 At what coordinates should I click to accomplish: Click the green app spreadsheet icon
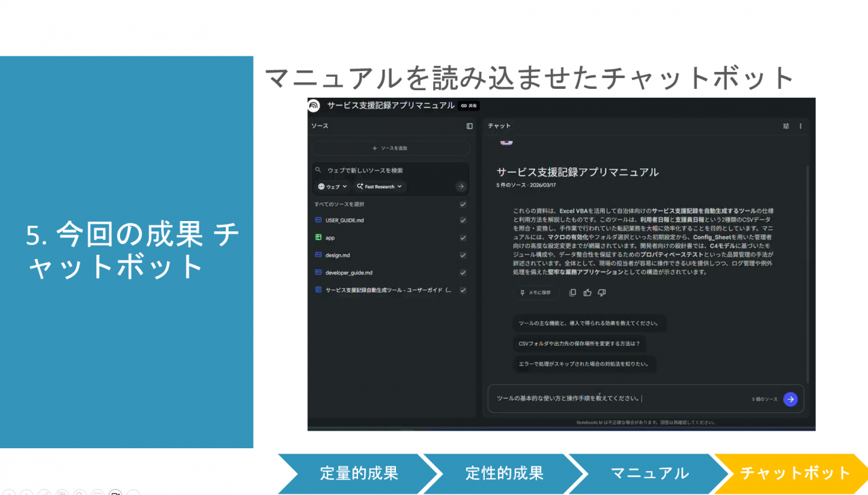tap(318, 238)
